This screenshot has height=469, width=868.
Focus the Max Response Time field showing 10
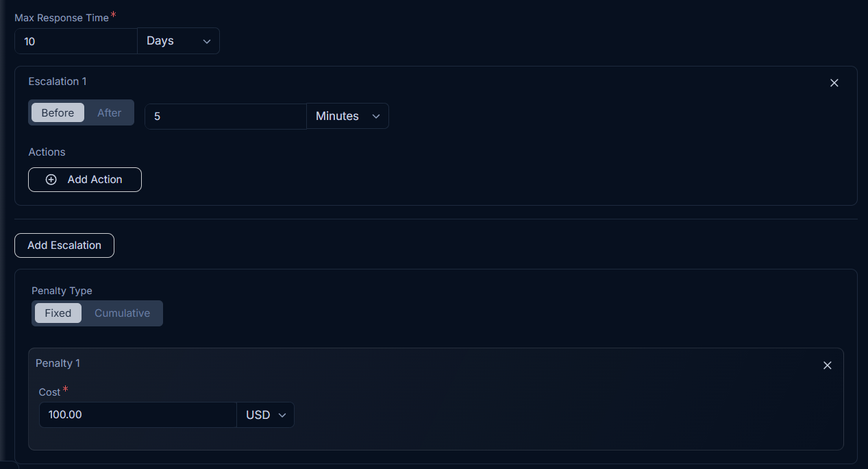[76, 41]
